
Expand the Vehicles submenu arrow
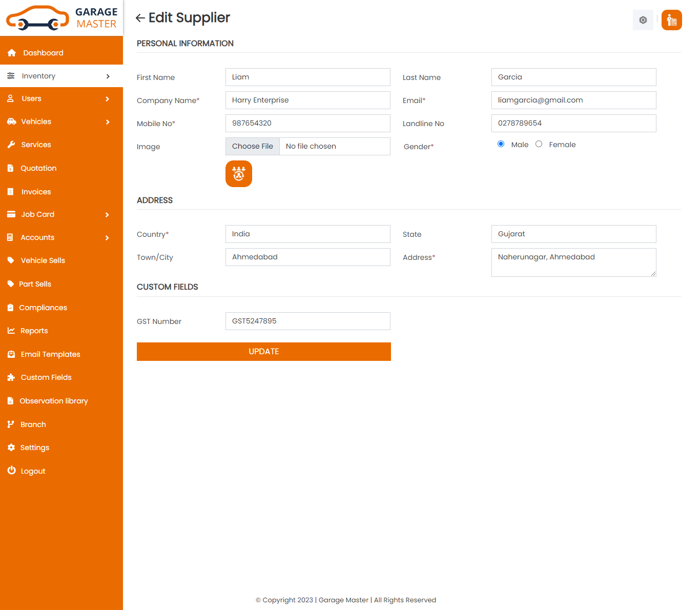[108, 122]
